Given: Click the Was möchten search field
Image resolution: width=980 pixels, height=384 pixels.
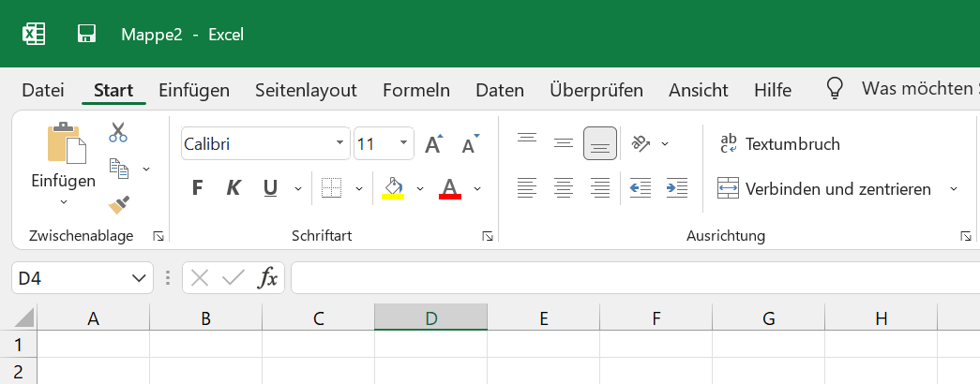Looking at the screenshot, I should [x=920, y=89].
